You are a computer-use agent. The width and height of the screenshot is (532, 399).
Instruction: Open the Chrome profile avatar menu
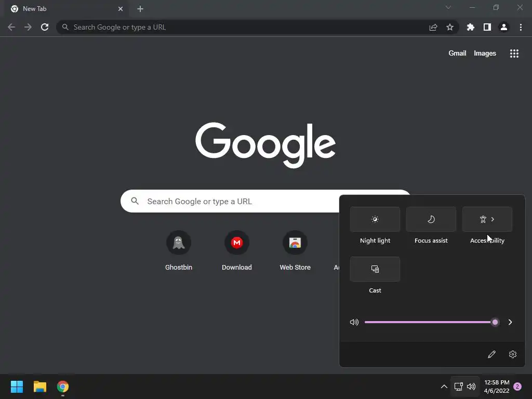[504, 27]
